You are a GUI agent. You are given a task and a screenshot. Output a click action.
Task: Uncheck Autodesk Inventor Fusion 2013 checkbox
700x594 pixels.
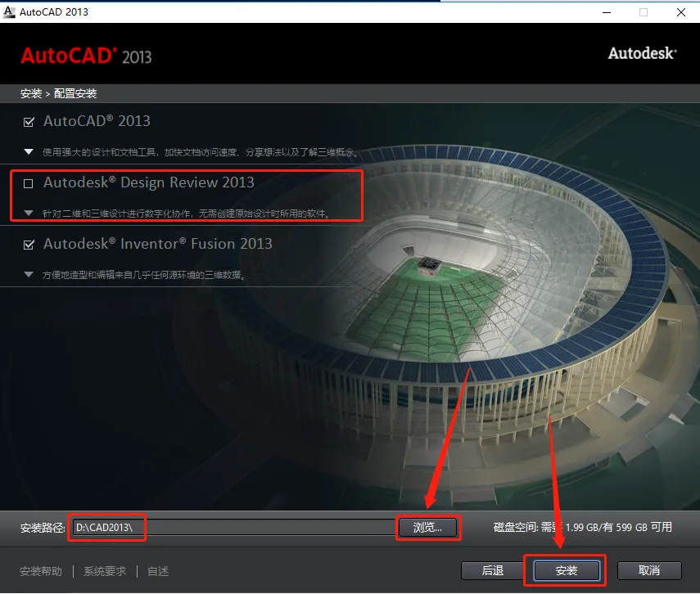(29, 245)
